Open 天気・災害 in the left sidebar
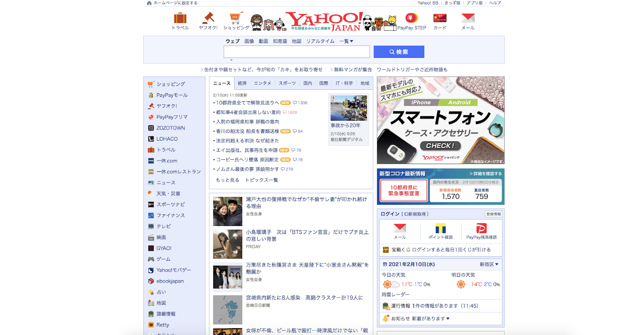The width and height of the screenshot is (644, 335). tap(168, 193)
